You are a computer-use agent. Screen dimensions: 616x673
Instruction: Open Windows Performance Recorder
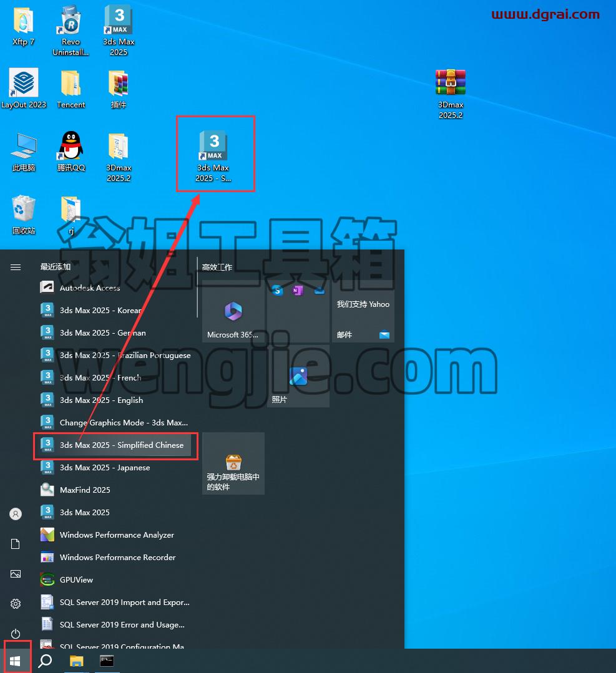point(115,557)
